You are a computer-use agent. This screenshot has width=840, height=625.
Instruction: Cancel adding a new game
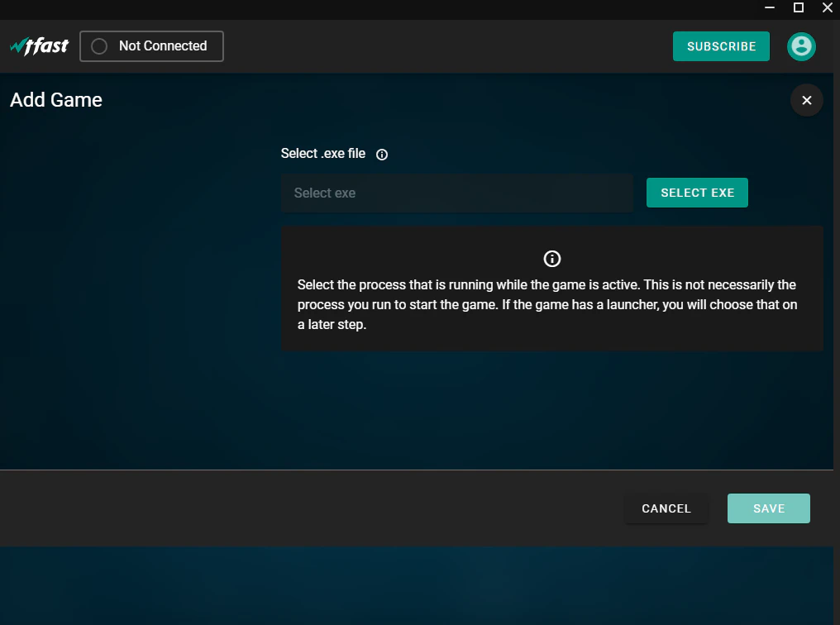coord(666,508)
